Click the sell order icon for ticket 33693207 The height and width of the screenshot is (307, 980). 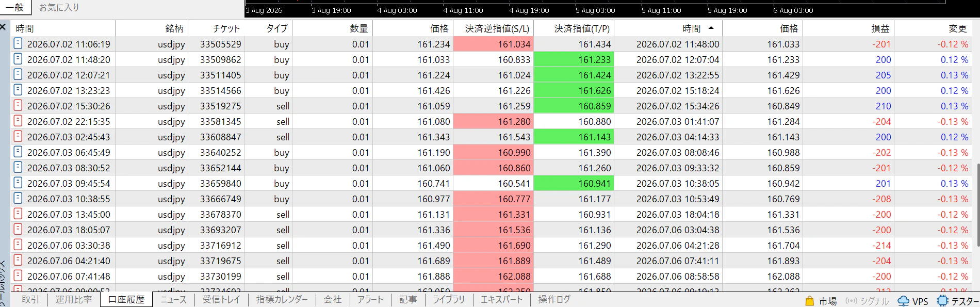coord(18,229)
